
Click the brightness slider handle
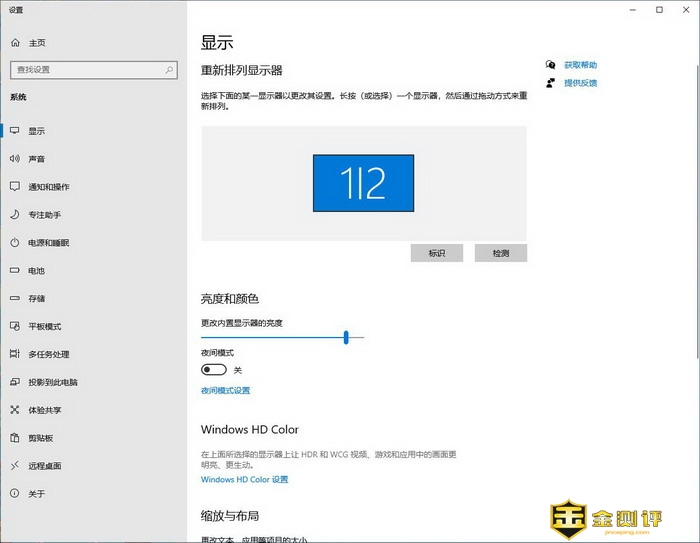[346, 337]
